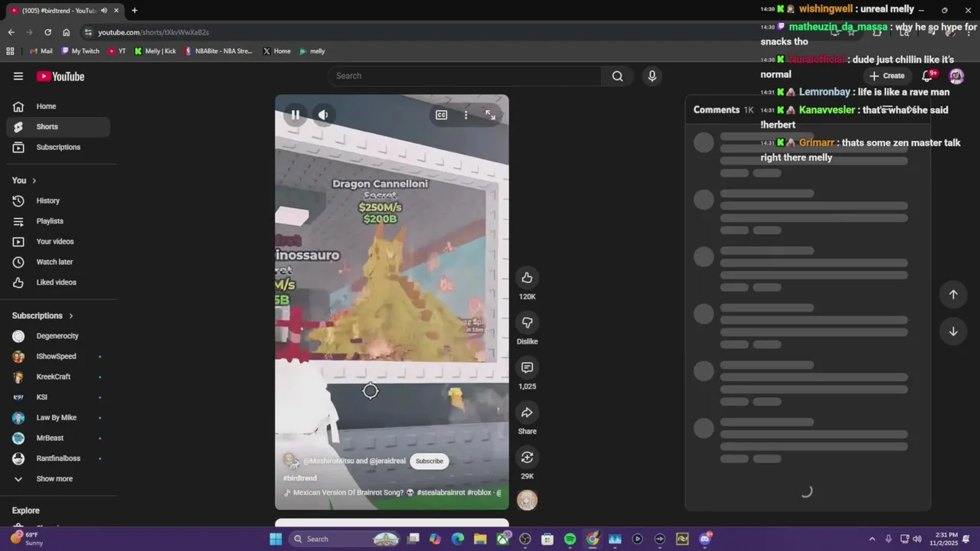Show hidden system tray icons
The image size is (980, 551).
(x=872, y=539)
